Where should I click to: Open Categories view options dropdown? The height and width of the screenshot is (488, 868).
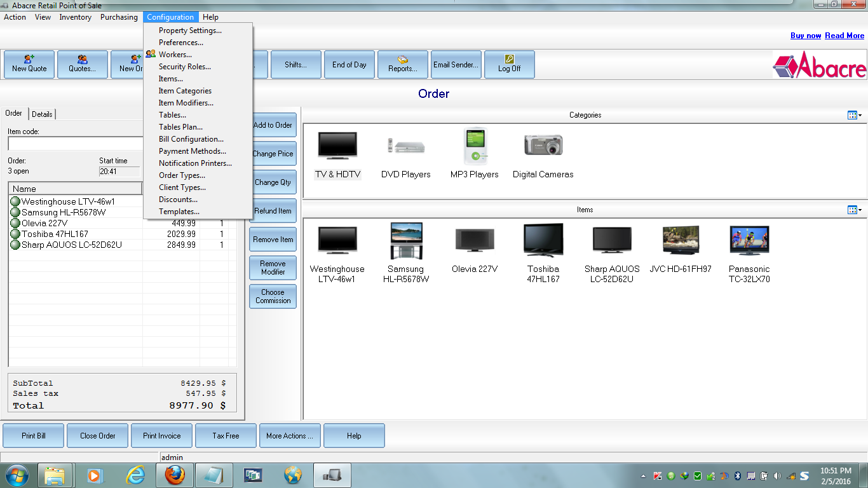click(x=855, y=115)
